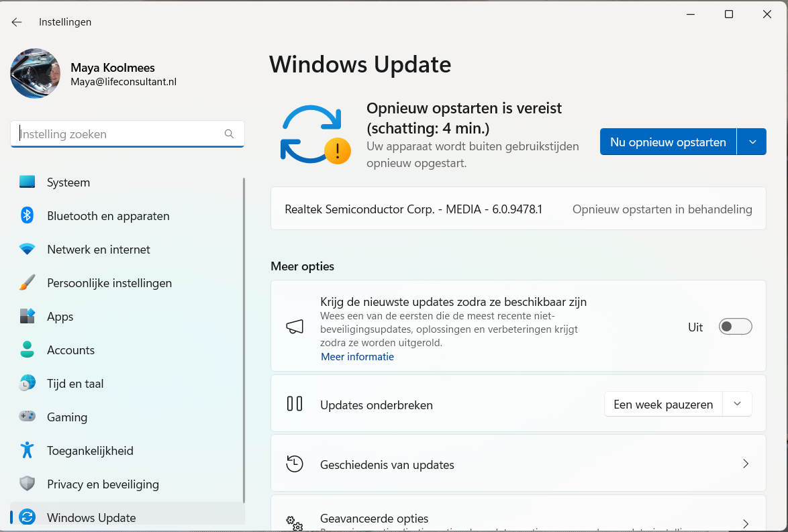Click the large update status sync icon
The image size is (788, 532).
pos(315,135)
